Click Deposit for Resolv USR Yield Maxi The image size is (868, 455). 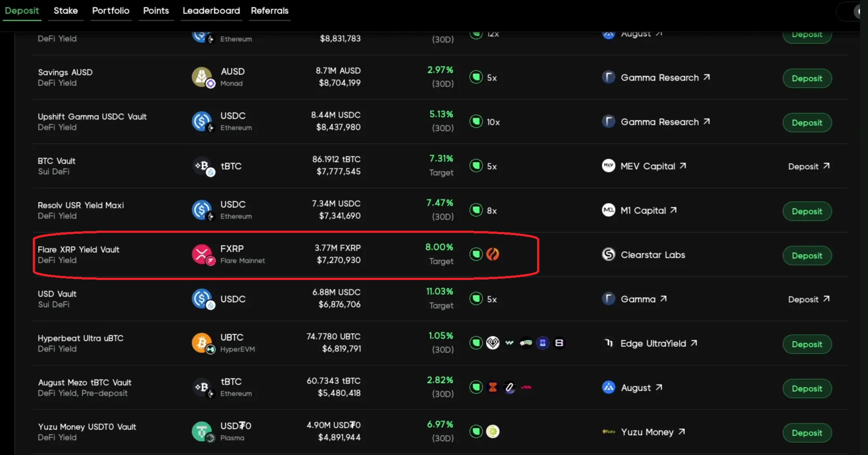pyautogui.click(x=807, y=211)
